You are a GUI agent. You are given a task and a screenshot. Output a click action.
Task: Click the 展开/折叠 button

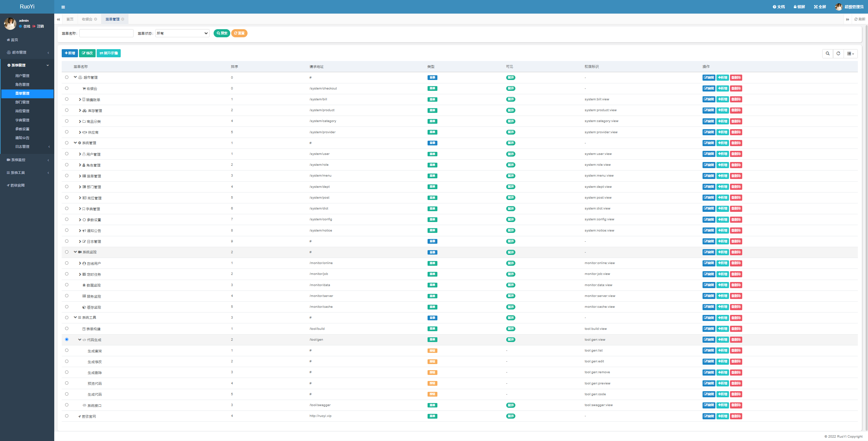(x=108, y=53)
